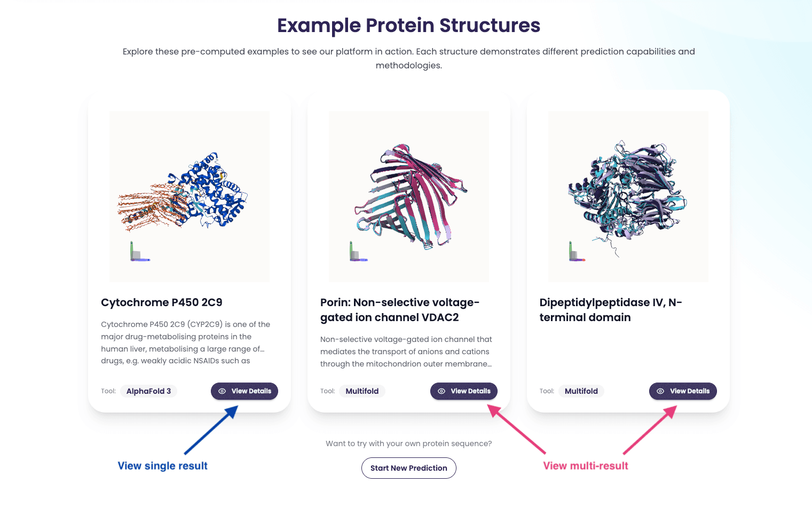Select the Multifold badge on the Dipeptidylpeptidase card

(x=581, y=391)
